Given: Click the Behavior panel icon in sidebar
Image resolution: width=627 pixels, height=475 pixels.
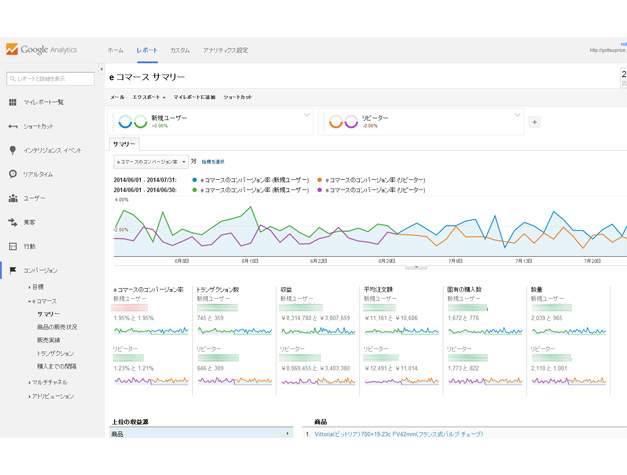Looking at the screenshot, I should [x=13, y=246].
